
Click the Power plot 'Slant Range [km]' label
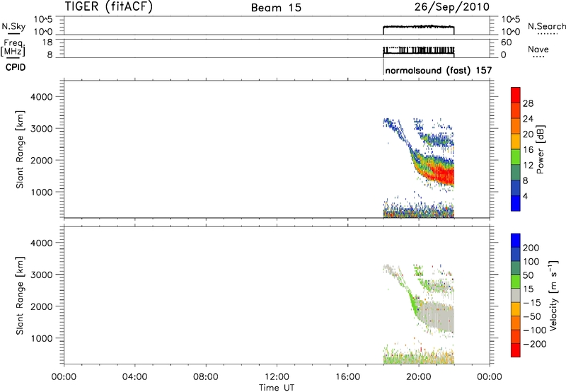coord(20,149)
